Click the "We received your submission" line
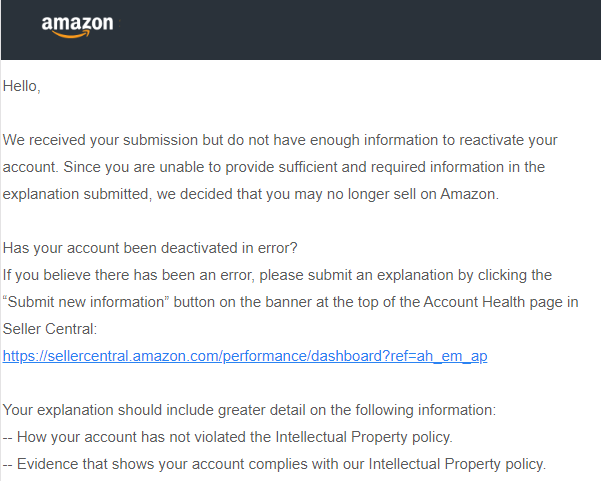The image size is (601, 481). click(x=280, y=140)
